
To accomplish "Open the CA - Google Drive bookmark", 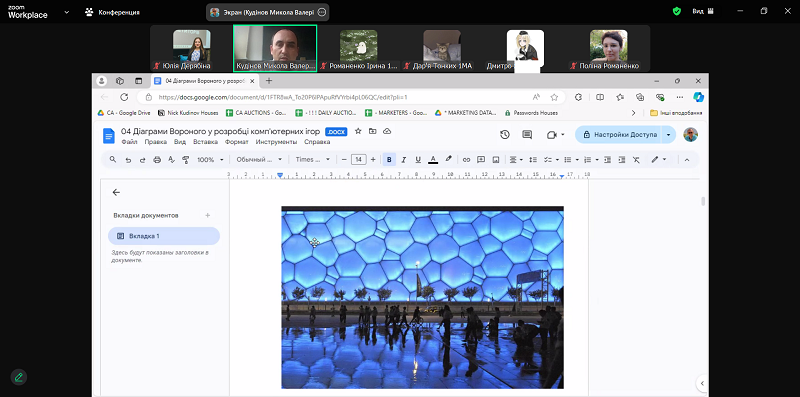I will point(124,113).
